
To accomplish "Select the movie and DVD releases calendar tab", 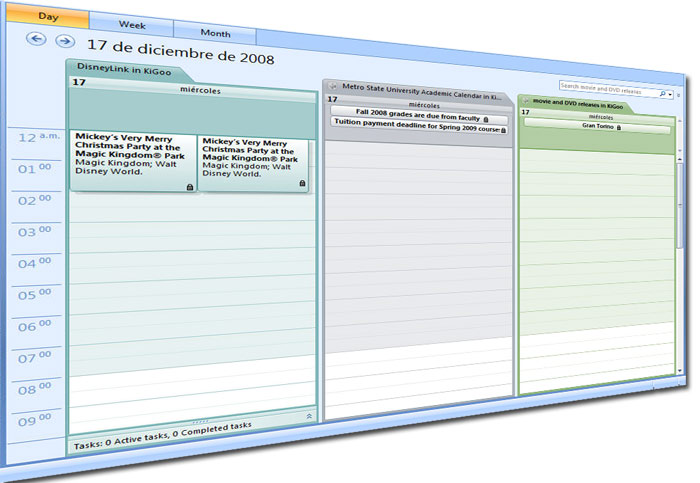I will (x=576, y=104).
